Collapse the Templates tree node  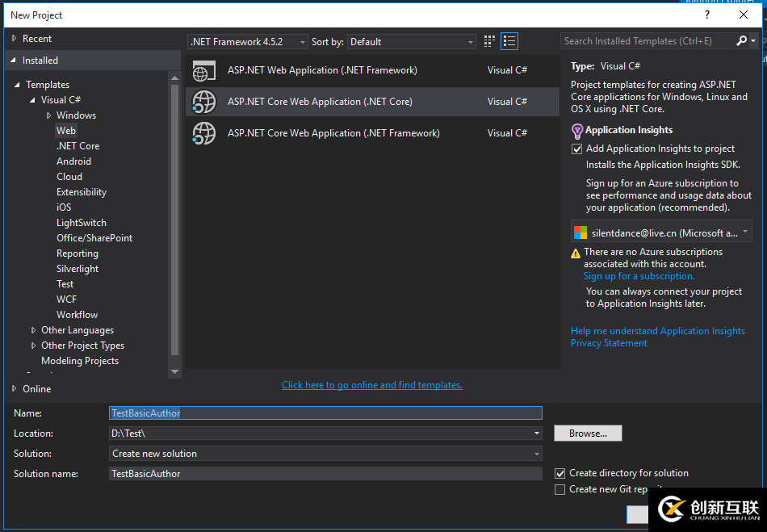click(x=17, y=85)
